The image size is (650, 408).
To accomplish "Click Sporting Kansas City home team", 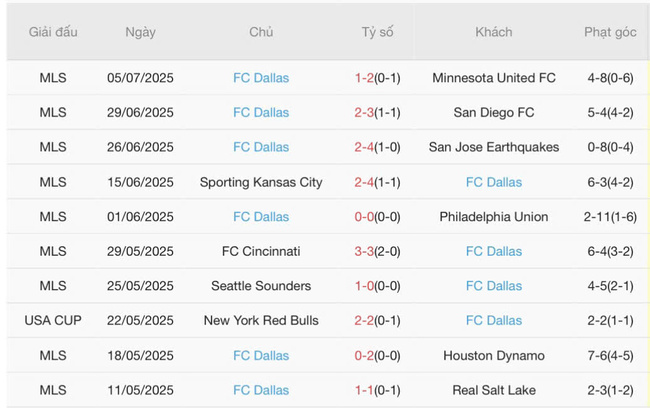I will coord(261,182).
